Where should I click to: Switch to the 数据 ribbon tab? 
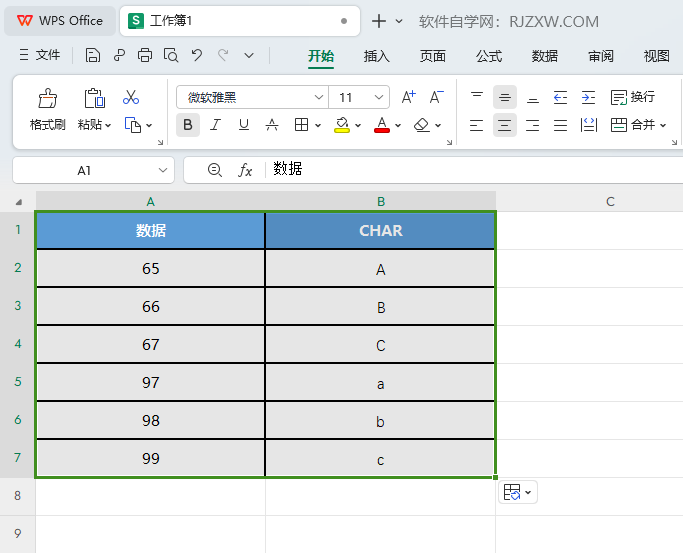[544, 56]
